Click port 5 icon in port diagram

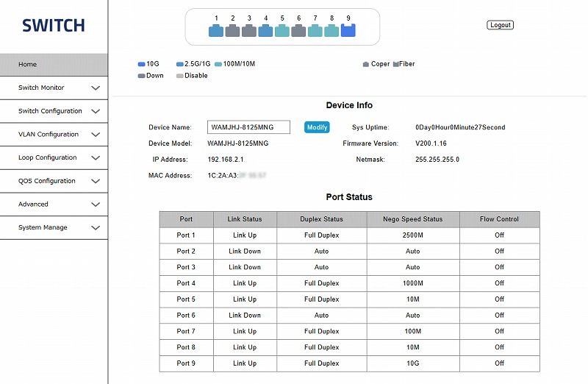pos(282,31)
